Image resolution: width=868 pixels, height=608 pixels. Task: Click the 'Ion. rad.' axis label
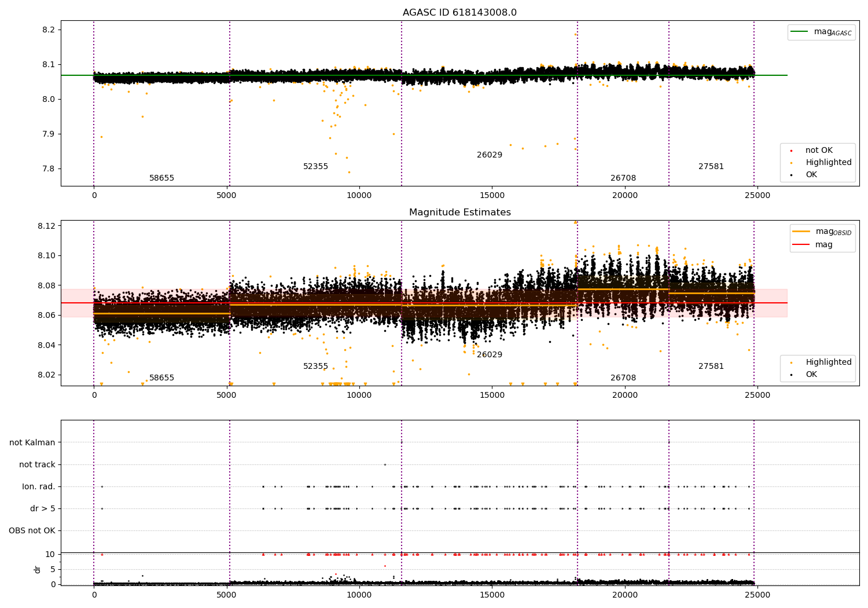[39, 487]
